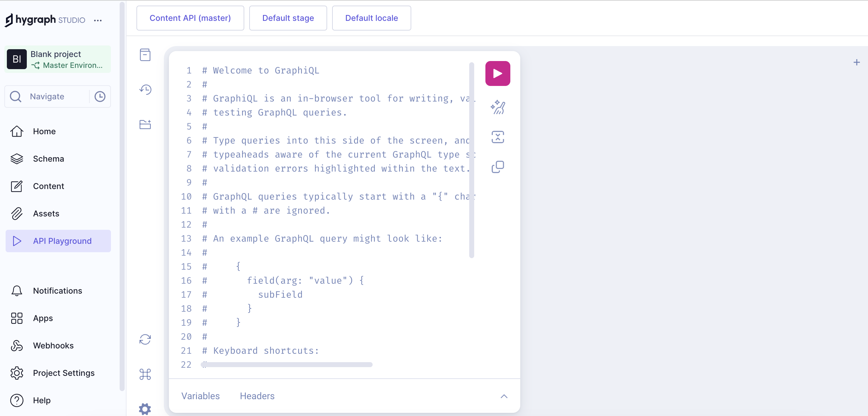Click the 'subField' text on line 17
This screenshot has width=868, height=416.
click(x=280, y=295)
